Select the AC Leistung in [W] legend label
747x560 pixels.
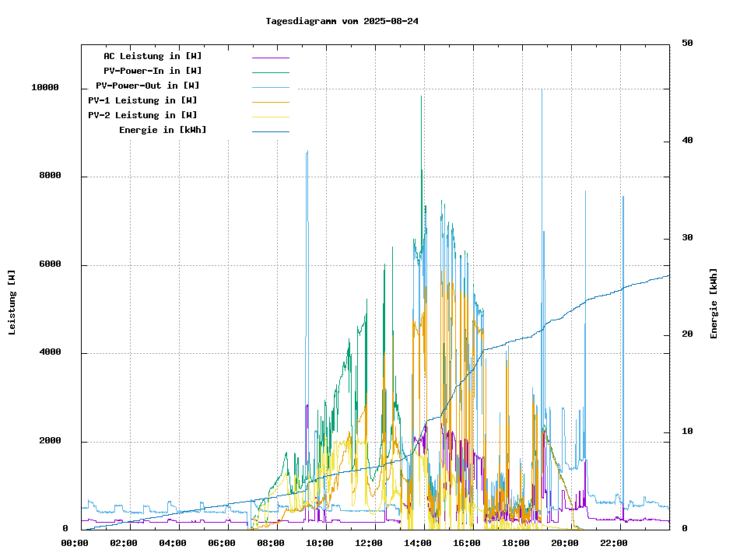point(153,56)
